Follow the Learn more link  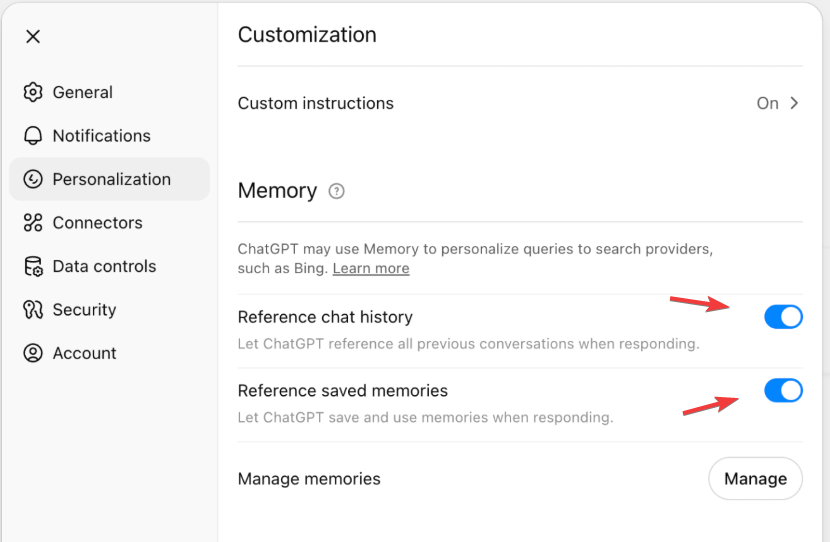[x=371, y=268]
